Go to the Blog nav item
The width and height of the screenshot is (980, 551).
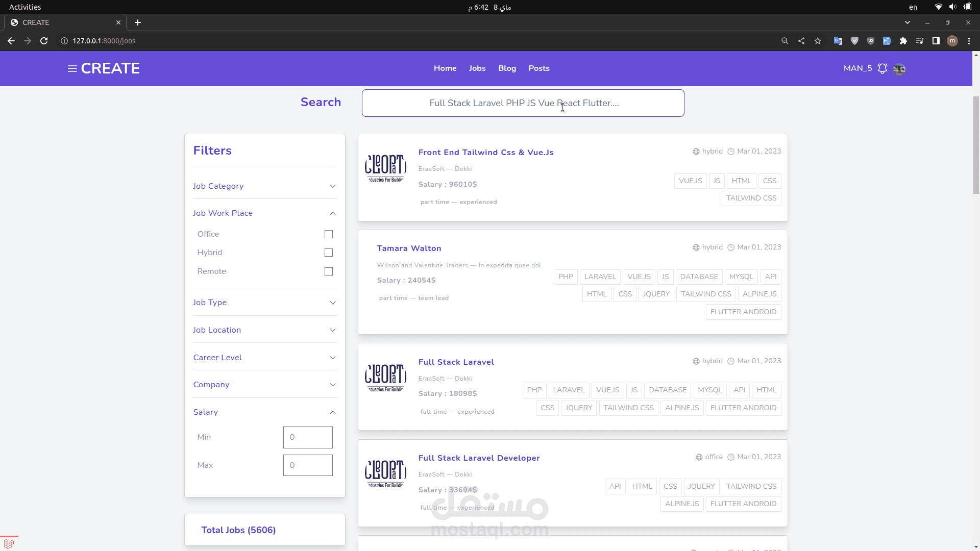click(x=507, y=68)
